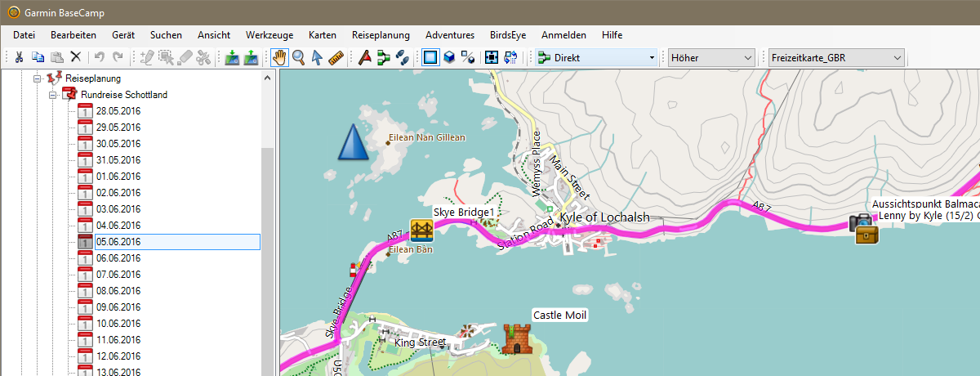Open the Werkzeuge menu
Image resolution: width=980 pixels, height=376 pixels.
(269, 35)
